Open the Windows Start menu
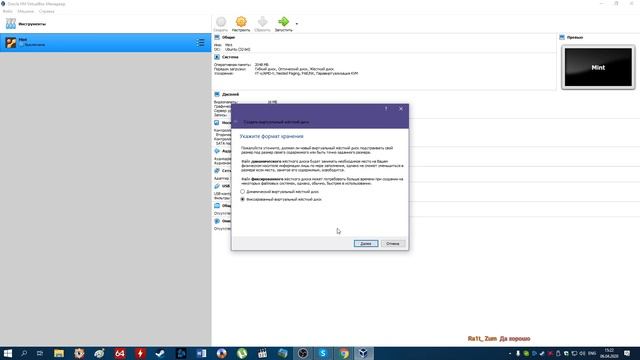 tap(8, 353)
